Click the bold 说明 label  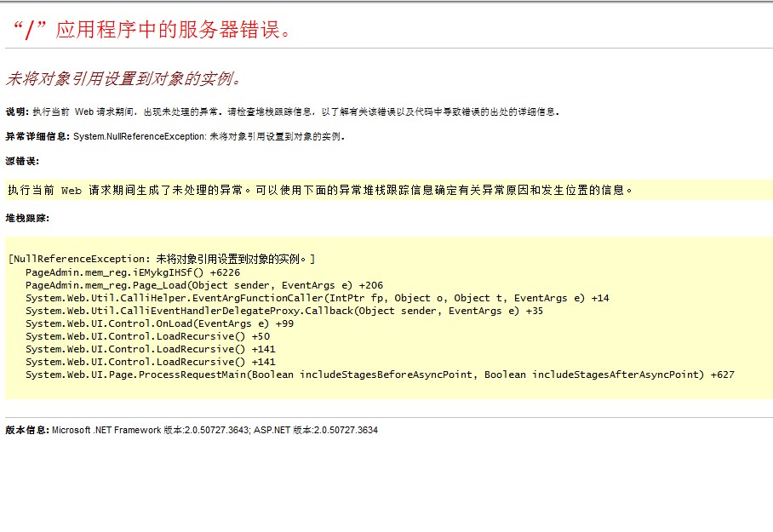coord(16,112)
